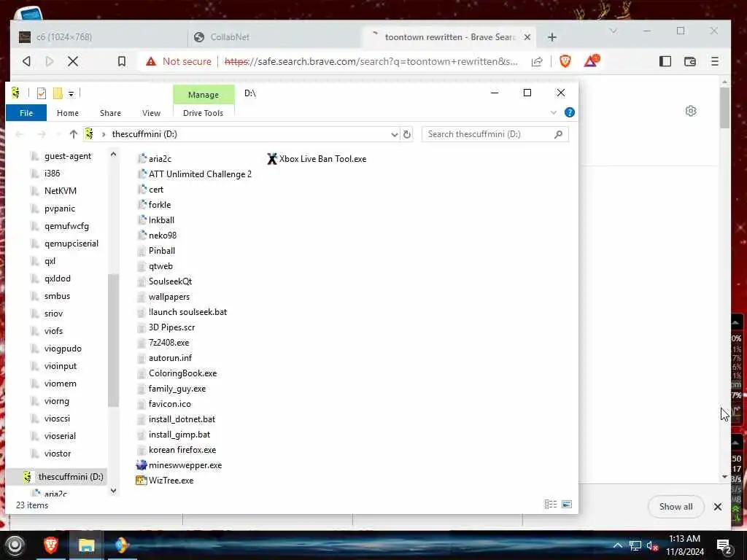
Task: Switch to the Home ribbon tab
Action: pyautogui.click(x=68, y=113)
